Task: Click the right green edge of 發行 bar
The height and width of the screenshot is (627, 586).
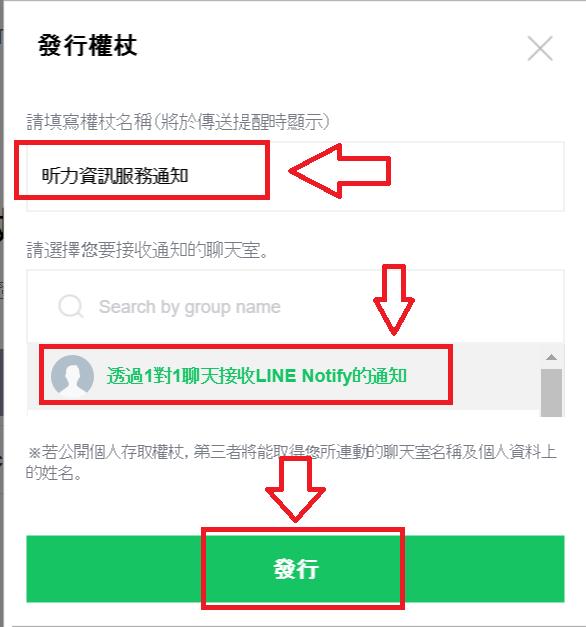Action: point(484,569)
